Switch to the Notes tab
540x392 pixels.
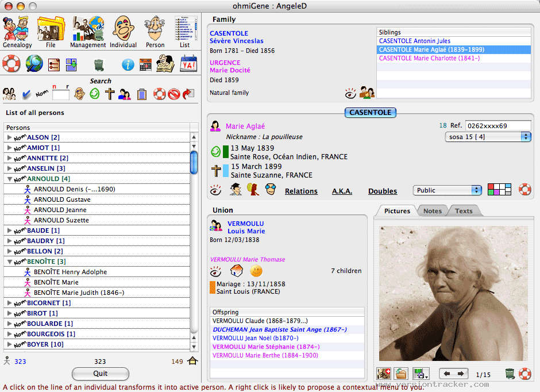click(432, 211)
